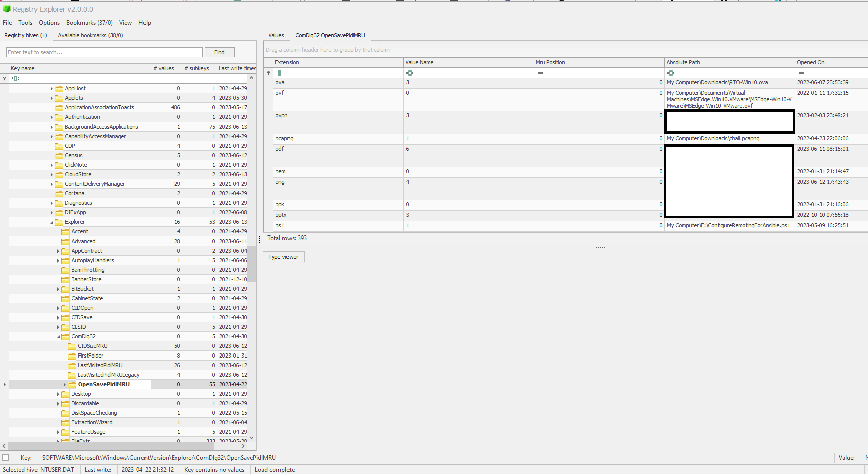The width and height of the screenshot is (868, 474).
Task: Click the CapabilityAccessManager folder icon
Action: point(59,136)
